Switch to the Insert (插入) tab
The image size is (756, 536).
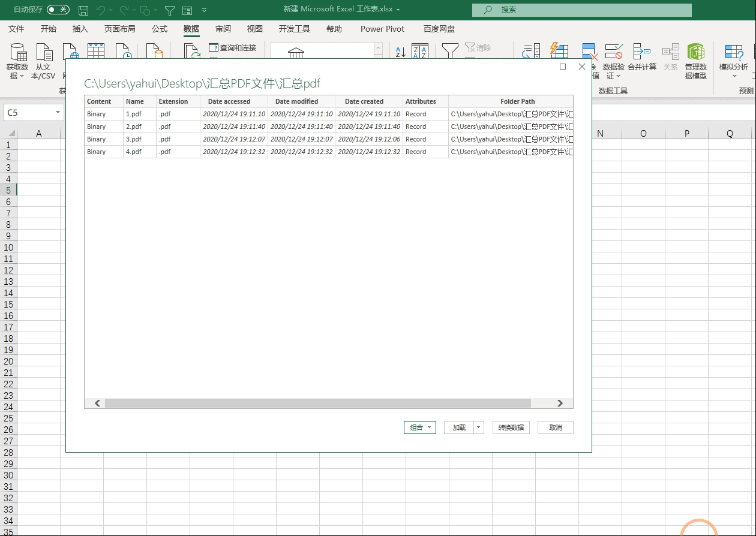tap(80, 29)
